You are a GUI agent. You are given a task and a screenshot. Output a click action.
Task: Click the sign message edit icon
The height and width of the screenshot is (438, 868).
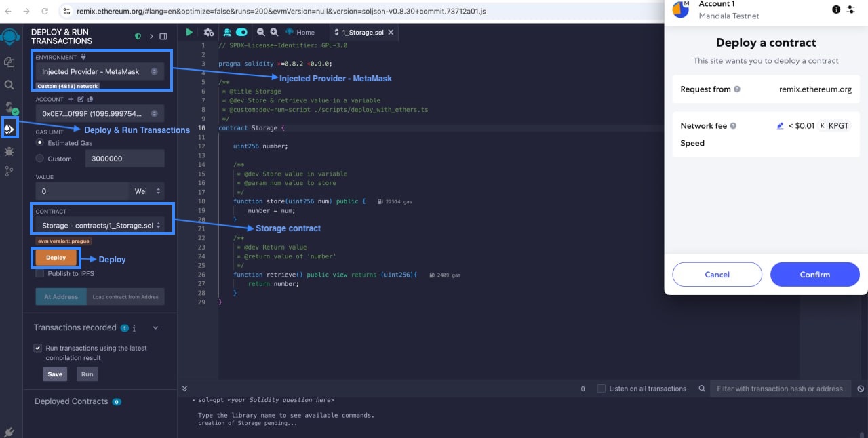click(80, 99)
